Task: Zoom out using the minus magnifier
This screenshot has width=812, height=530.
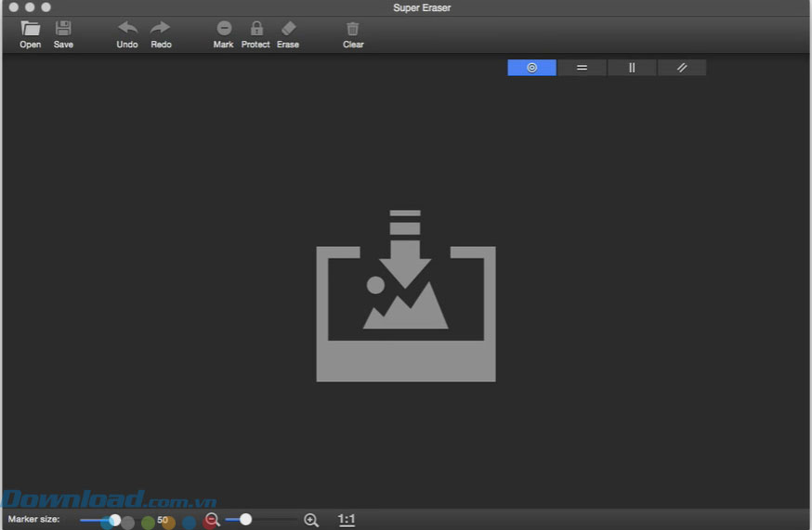Action: pos(213,521)
